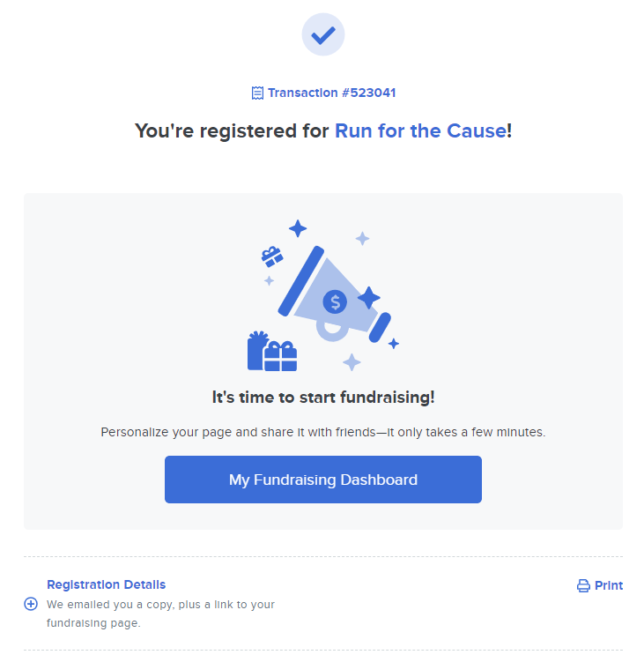Click the small floating gift icon
Screen dimensions: 644x662
click(x=272, y=257)
